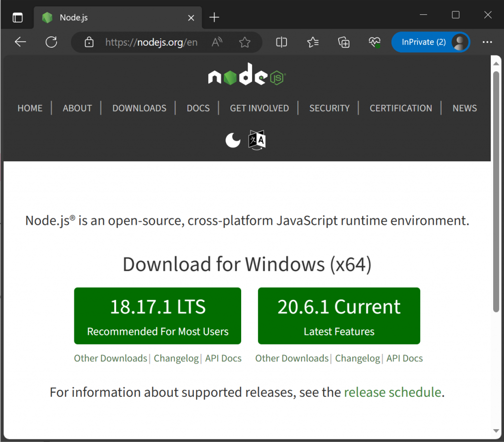Open Browser essentials heart icon

[375, 42]
